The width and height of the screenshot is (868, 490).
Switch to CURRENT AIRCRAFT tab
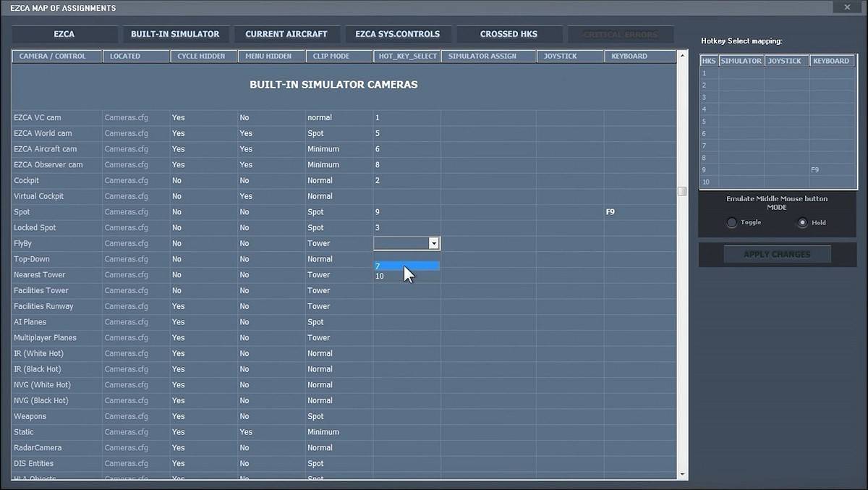[x=286, y=34]
